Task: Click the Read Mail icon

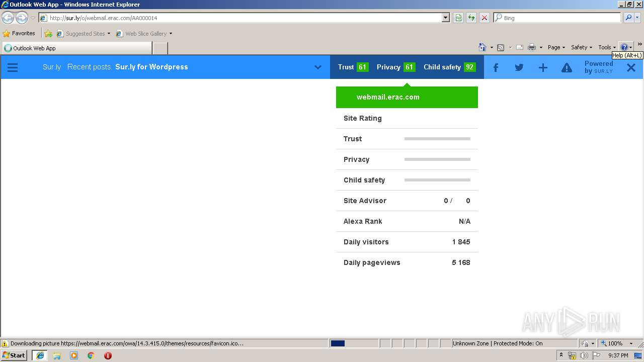Action: coord(520,47)
